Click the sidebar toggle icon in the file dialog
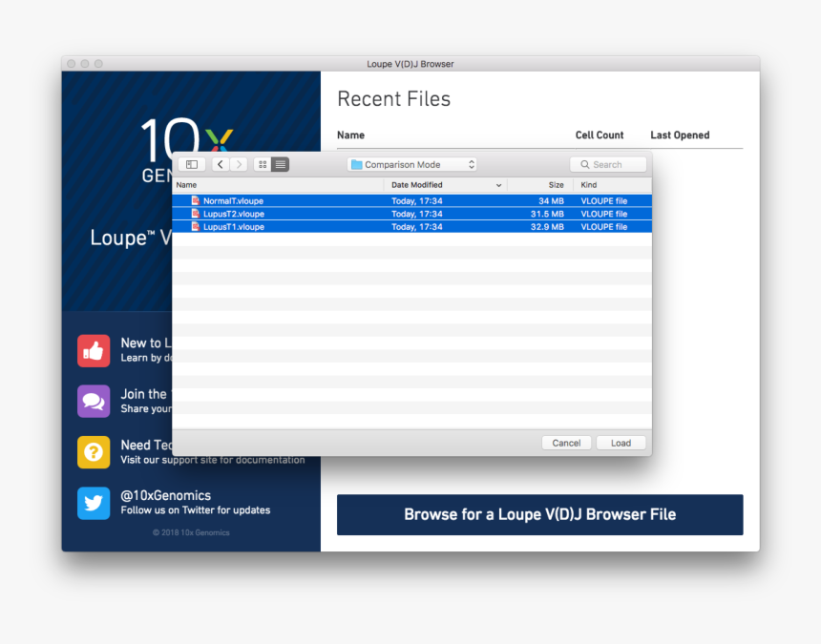821x644 pixels. (191, 164)
